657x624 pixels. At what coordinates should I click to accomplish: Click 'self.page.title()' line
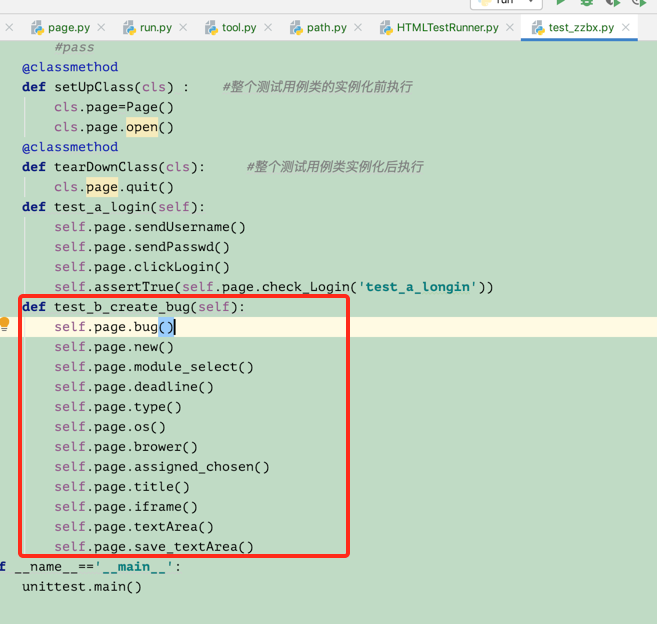pos(122,487)
